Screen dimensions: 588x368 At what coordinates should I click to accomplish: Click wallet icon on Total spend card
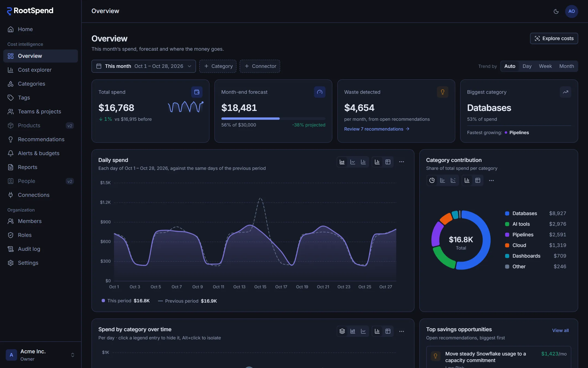(197, 92)
